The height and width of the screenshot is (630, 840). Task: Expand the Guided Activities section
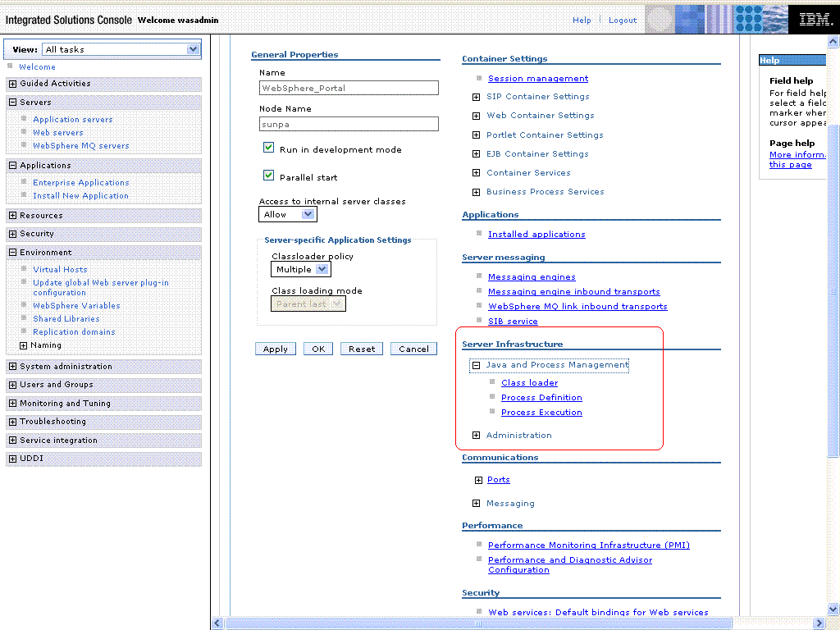pyautogui.click(x=13, y=84)
